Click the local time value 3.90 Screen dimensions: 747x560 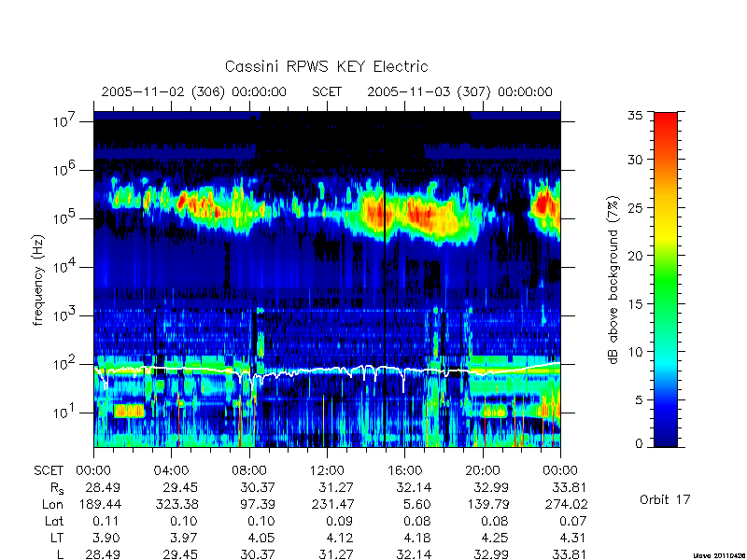[106, 539]
